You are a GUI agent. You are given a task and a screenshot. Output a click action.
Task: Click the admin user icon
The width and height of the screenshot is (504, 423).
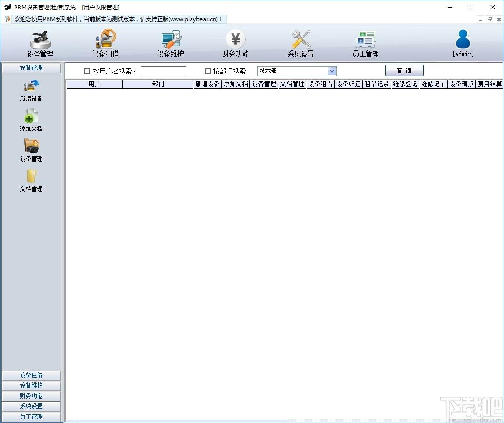click(x=463, y=39)
